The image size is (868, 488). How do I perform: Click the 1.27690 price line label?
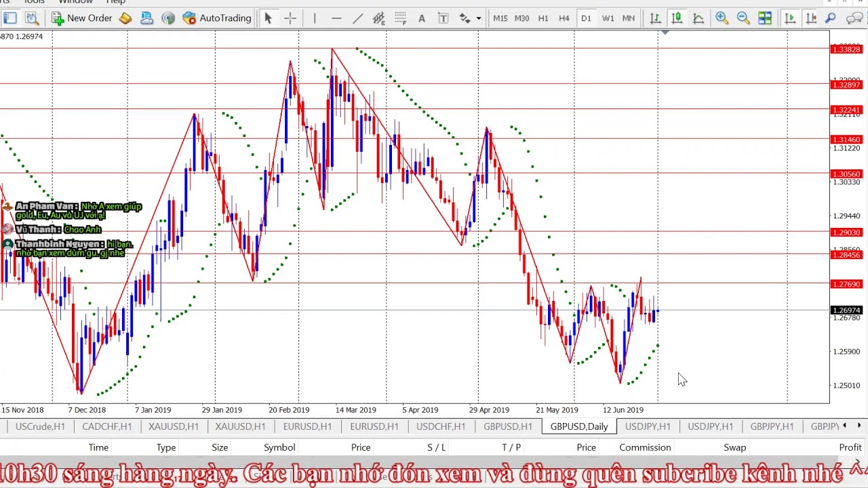846,285
